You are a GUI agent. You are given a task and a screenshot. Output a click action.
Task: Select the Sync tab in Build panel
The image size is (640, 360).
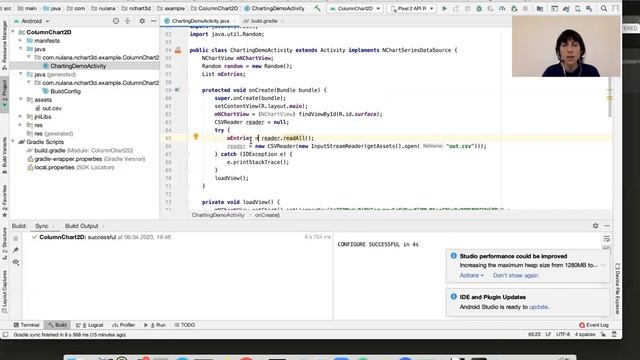pyautogui.click(x=42, y=226)
